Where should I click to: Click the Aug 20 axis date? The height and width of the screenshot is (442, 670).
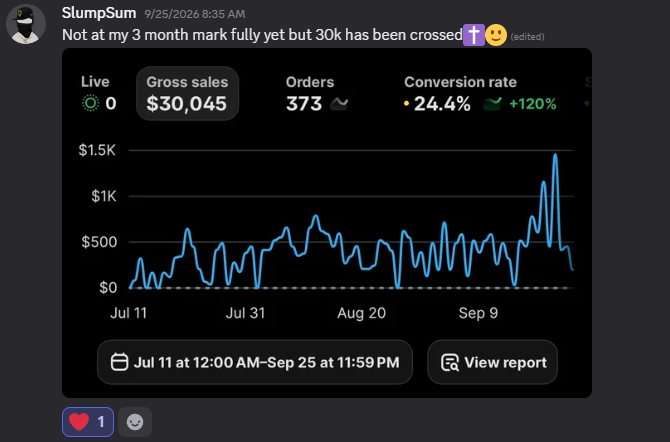(361, 313)
